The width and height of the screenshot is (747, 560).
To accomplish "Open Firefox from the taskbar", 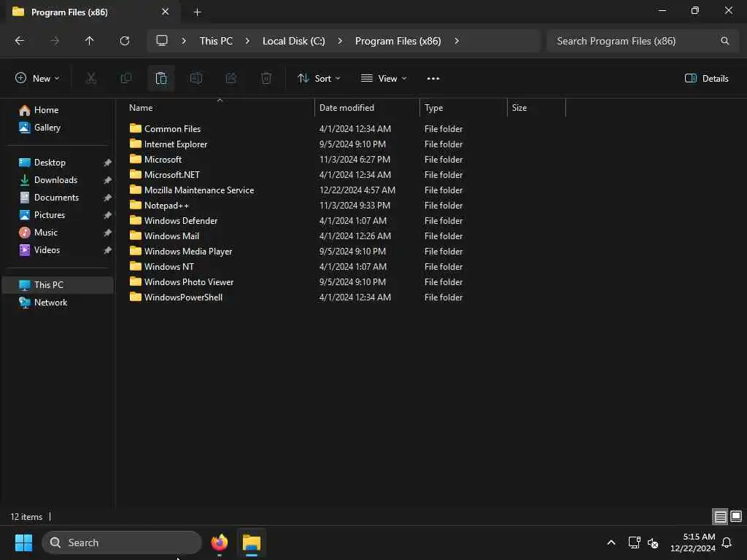I will point(219,542).
